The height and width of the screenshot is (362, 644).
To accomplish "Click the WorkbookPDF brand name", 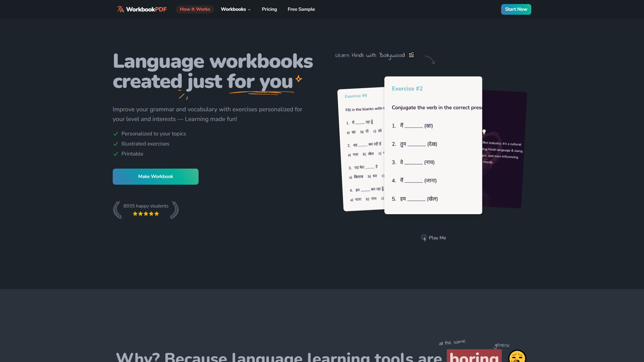I will [146, 9].
